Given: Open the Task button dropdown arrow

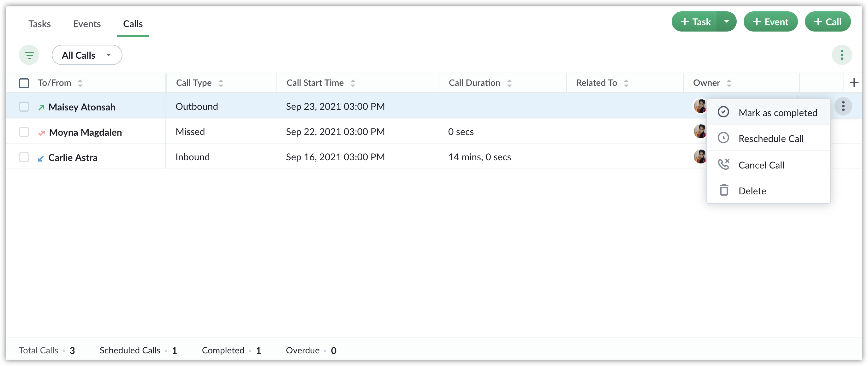Looking at the screenshot, I should click(x=726, y=21).
